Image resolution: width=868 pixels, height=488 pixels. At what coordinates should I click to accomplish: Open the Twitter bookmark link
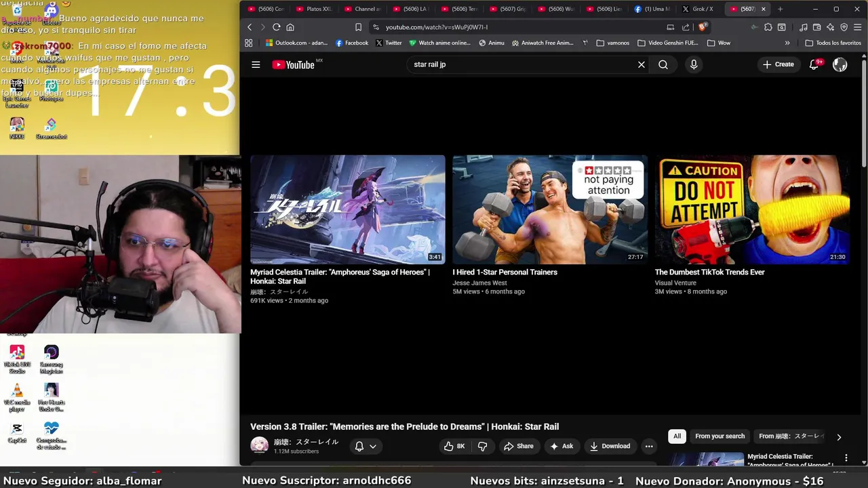coord(389,43)
